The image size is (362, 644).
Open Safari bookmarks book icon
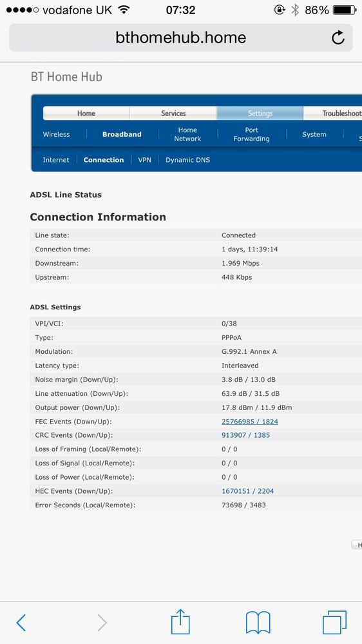click(x=258, y=623)
